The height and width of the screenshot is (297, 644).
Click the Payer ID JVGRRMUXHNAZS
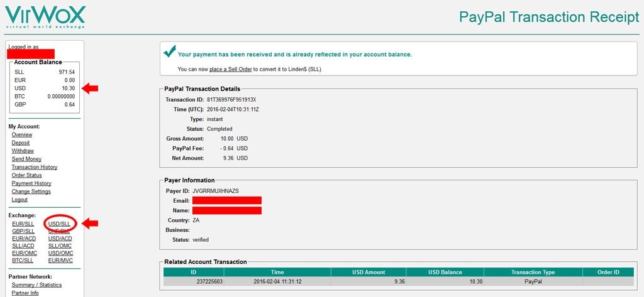[215, 191]
